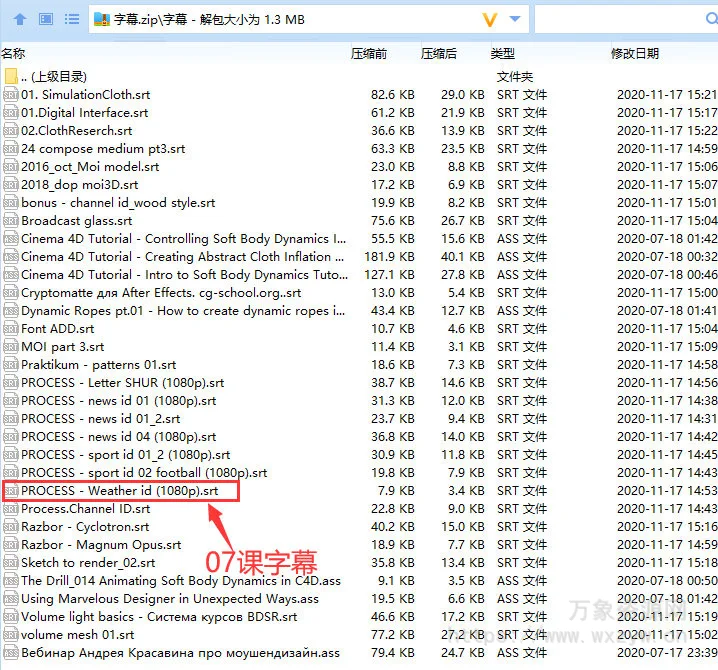Click the yellow V icon in address bar
The image size is (718, 670).
(489, 19)
